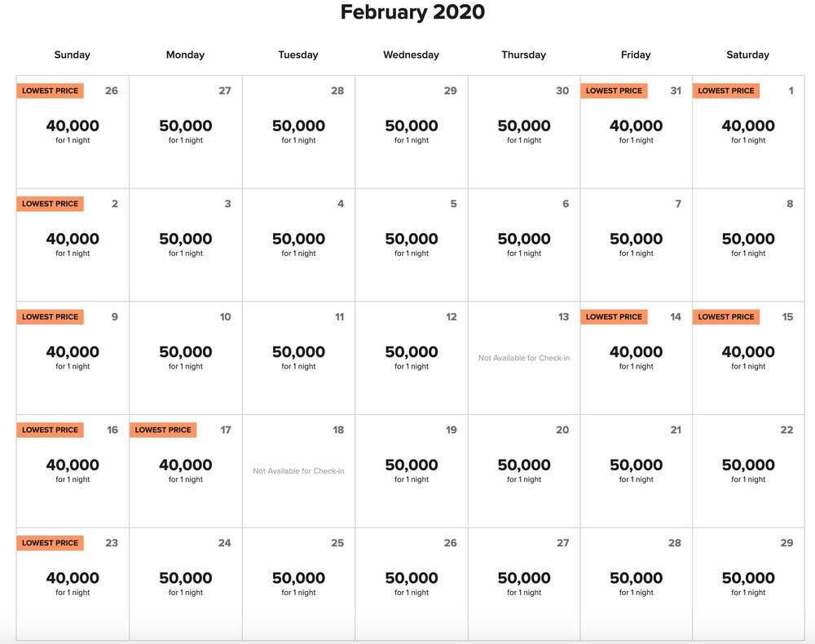Choose Thursday February 20 date cell
The height and width of the screenshot is (644, 815).
coord(523,470)
